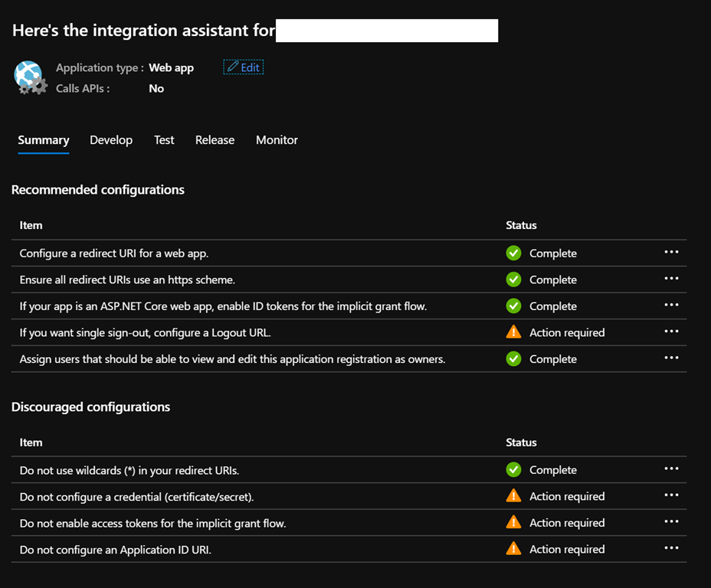The height and width of the screenshot is (588, 711).
Task: Click green checkmark for redirect URI web app
Action: click(x=513, y=253)
